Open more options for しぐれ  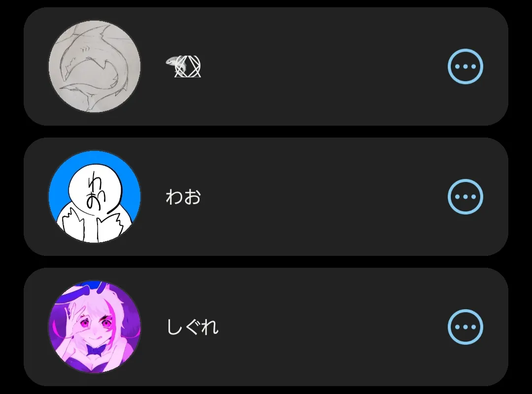(465, 327)
